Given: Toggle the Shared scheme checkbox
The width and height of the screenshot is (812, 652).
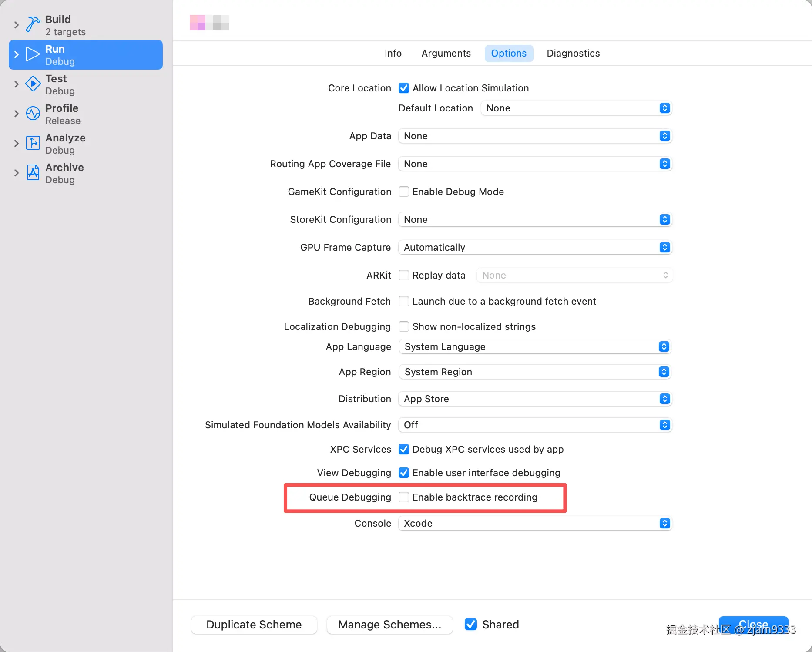Looking at the screenshot, I should pyautogui.click(x=470, y=624).
